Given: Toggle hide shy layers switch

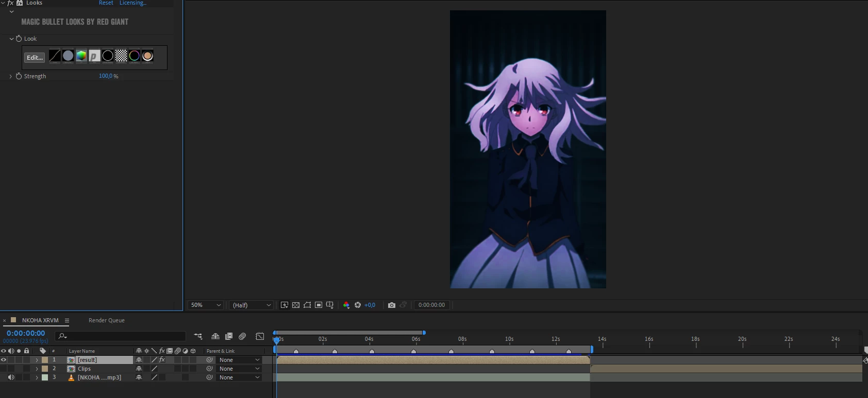Looking at the screenshot, I should tap(215, 336).
